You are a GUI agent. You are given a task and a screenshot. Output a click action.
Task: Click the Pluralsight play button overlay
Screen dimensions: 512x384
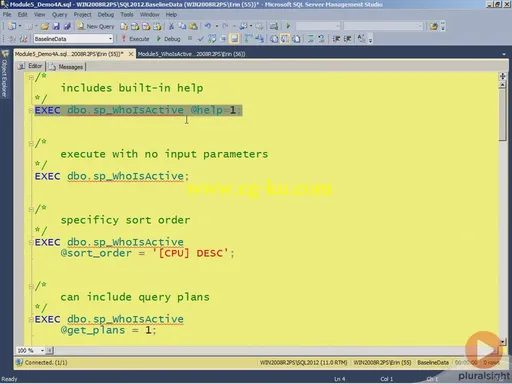pyautogui.click(x=484, y=350)
